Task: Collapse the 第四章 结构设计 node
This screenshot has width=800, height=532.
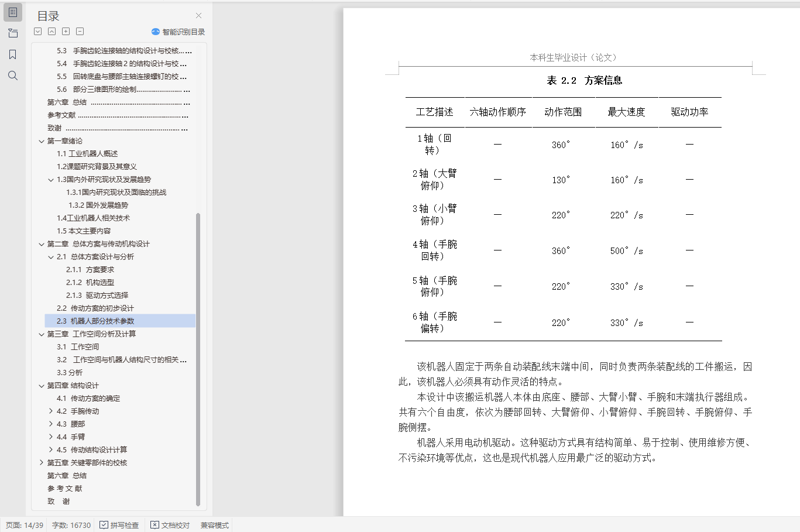Action: click(x=42, y=386)
